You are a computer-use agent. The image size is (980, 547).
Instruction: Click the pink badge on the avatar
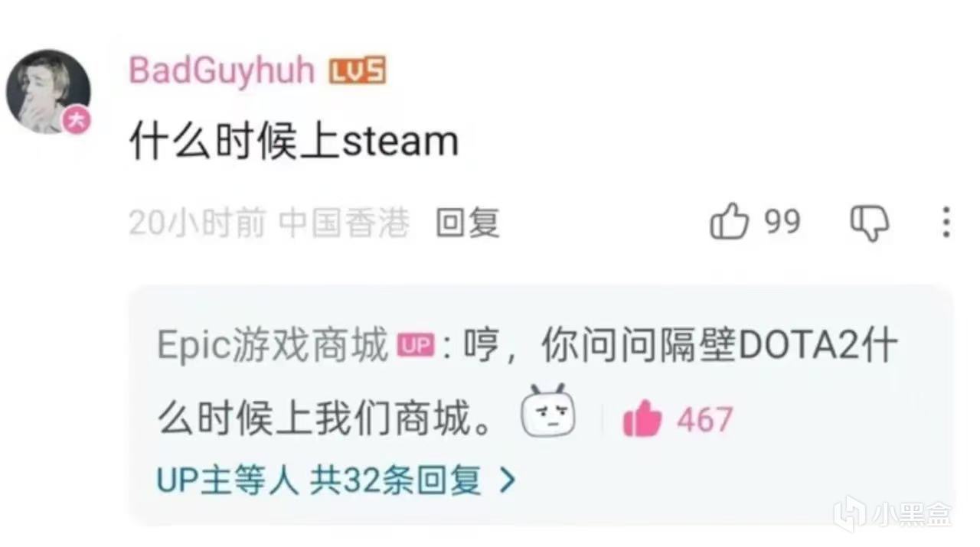click(76, 121)
